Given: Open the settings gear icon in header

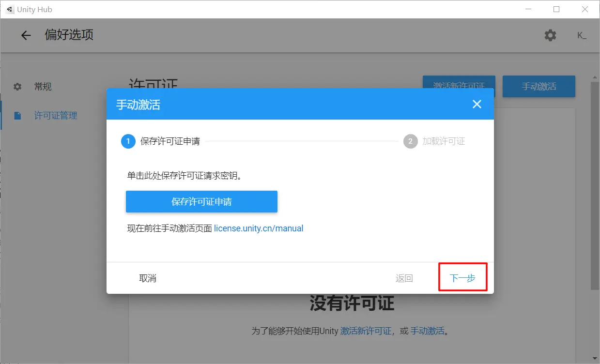Looking at the screenshot, I should pyautogui.click(x=550, y=35).
